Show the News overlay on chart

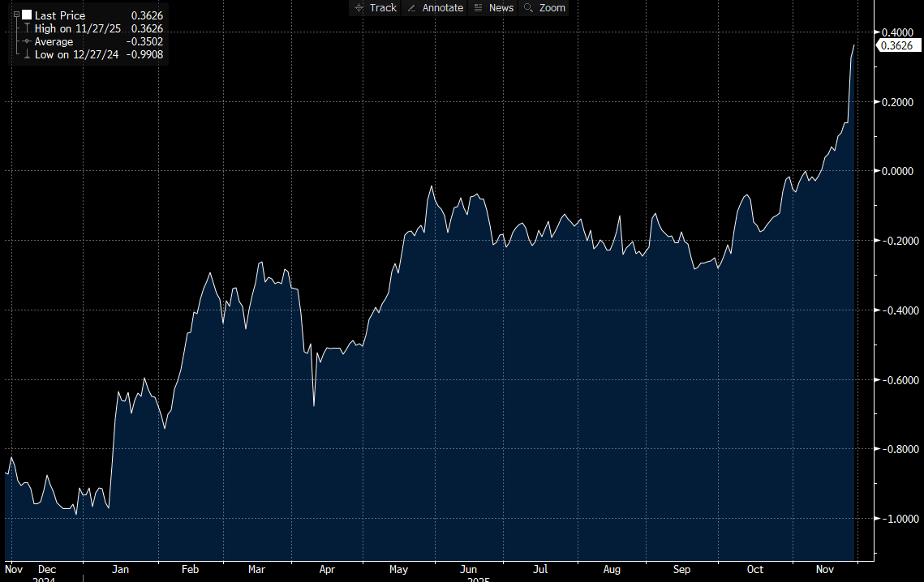pos(493,7)
